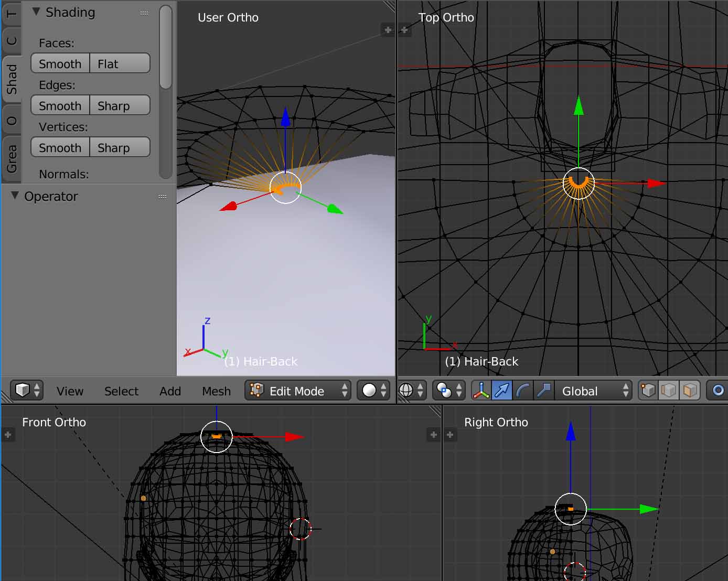Switch to face select mode

click(690, 391)
